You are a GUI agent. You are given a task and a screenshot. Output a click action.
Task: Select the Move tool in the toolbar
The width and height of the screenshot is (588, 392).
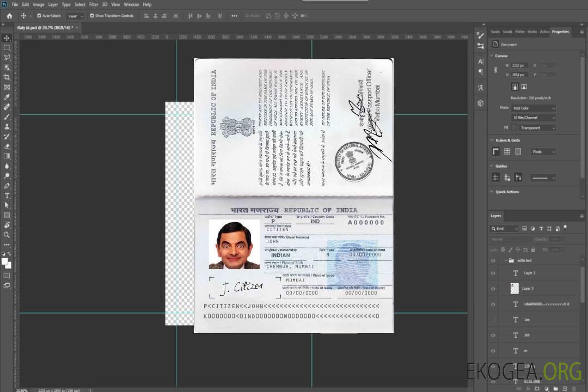point(7,38)
